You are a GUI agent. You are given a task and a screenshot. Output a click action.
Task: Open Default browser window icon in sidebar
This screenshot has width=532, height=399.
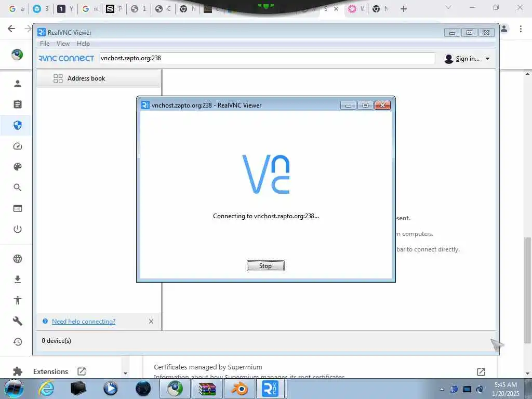tap(18, 208)
